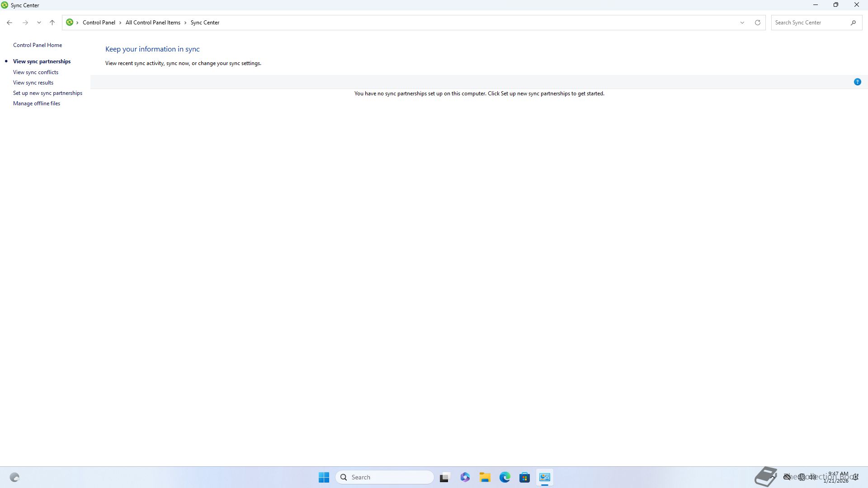
Task: Open Set up new sync partnerships
Action: tap(47, 93)
